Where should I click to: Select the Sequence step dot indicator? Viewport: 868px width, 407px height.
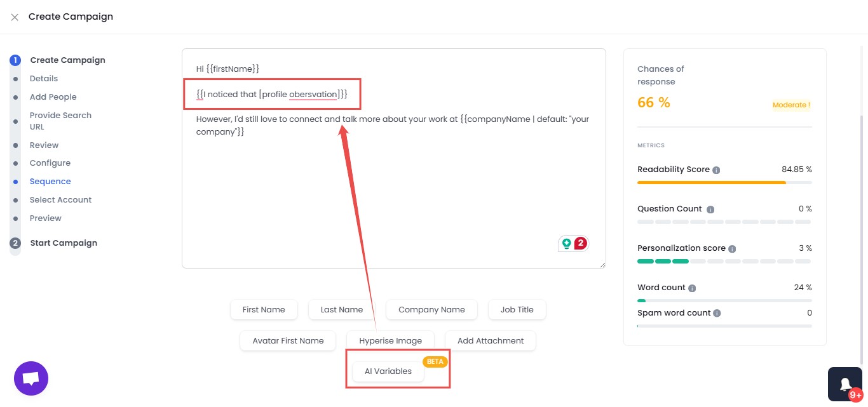coord(15,181)
